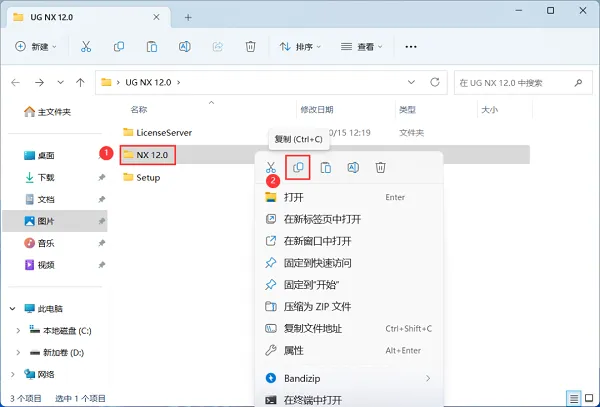Viewport: 600px width, 407px height.
Task: Switch to details view in status bar
Action: click(x=574, y=399)
